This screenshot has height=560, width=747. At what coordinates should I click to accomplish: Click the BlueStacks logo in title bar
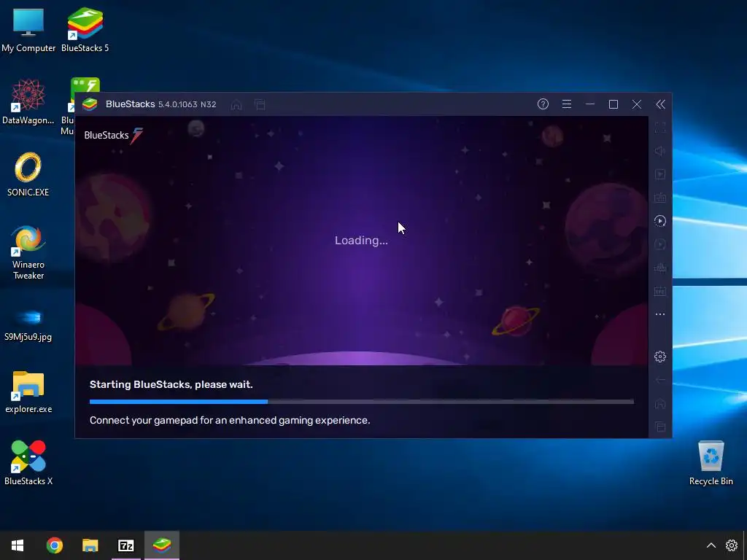(x=90, y=104)
